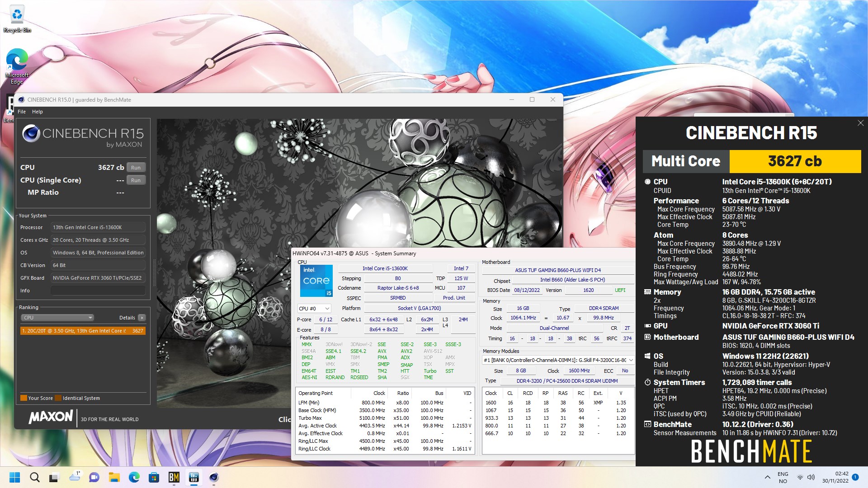Open the Cinebench File menu

coord(22,112)
